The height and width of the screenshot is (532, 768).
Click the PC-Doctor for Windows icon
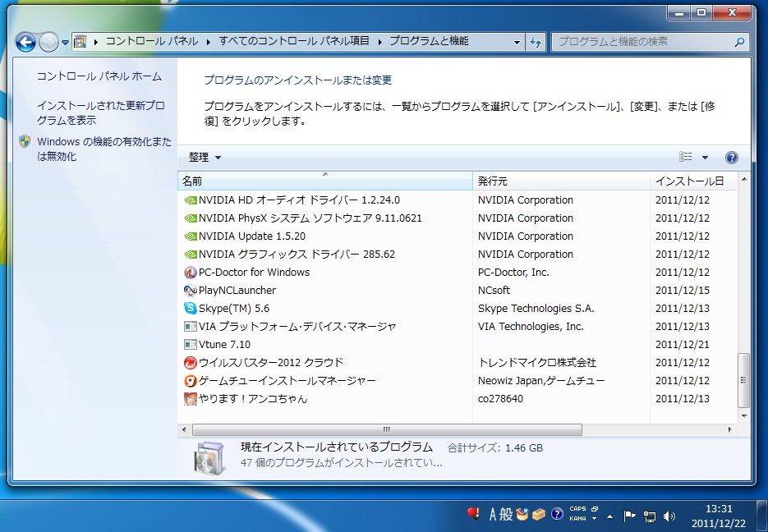191,273
